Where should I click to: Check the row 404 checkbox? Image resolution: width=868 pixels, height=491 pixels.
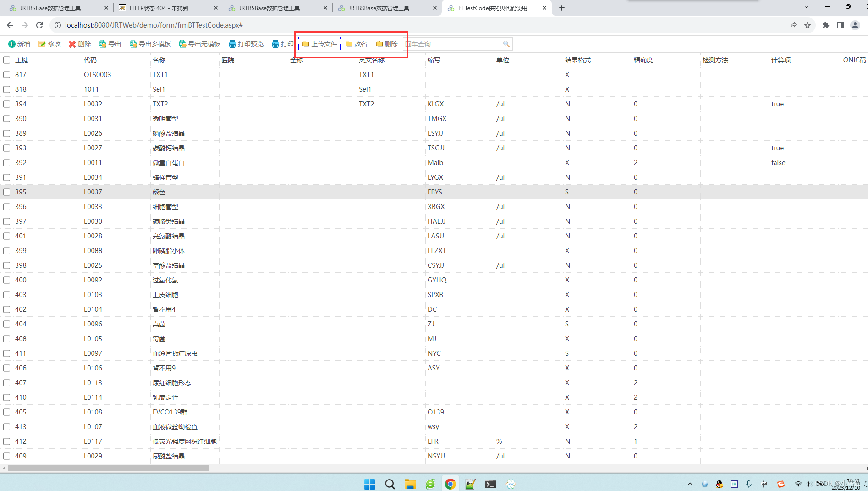point(7,324)
